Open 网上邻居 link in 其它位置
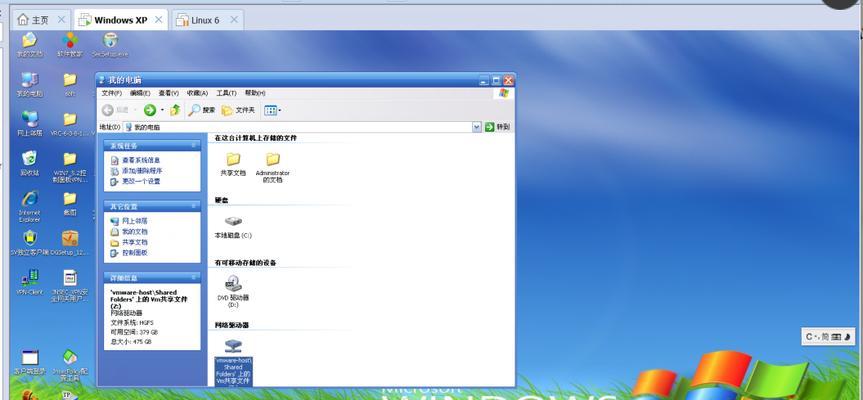Viewport: 863px width, 400px height. 134,221
